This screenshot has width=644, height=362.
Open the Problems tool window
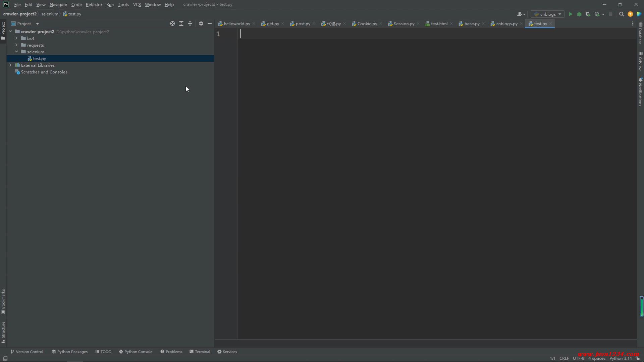(x=171, y=352)
